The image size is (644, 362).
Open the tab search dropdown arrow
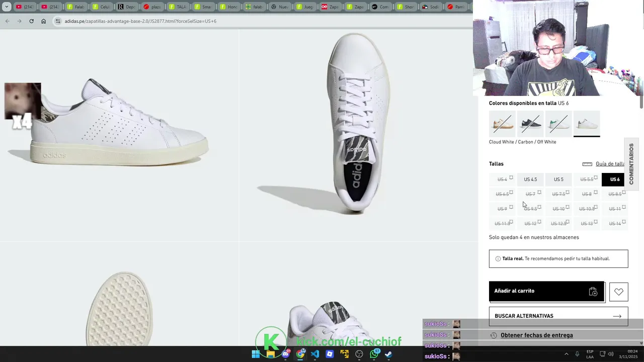[7, 7]
